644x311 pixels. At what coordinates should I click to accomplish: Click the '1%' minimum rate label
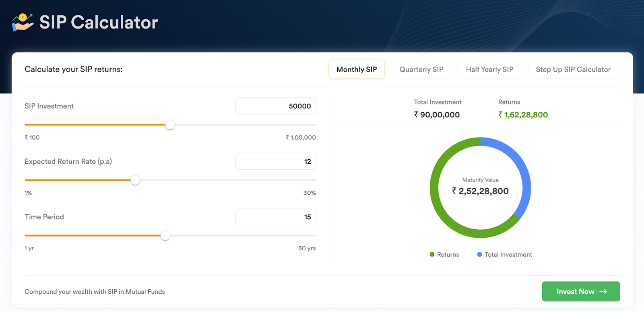pos(28,193)
